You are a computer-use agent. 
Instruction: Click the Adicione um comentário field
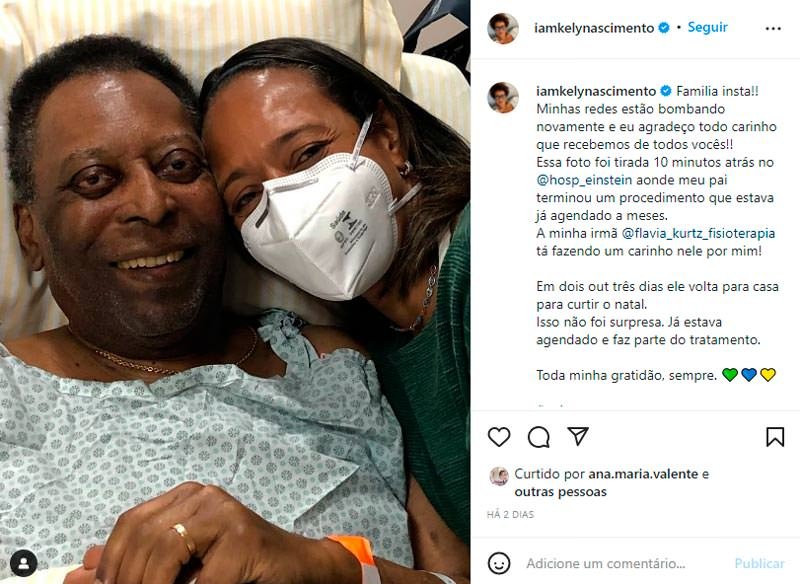coord(606,564)
